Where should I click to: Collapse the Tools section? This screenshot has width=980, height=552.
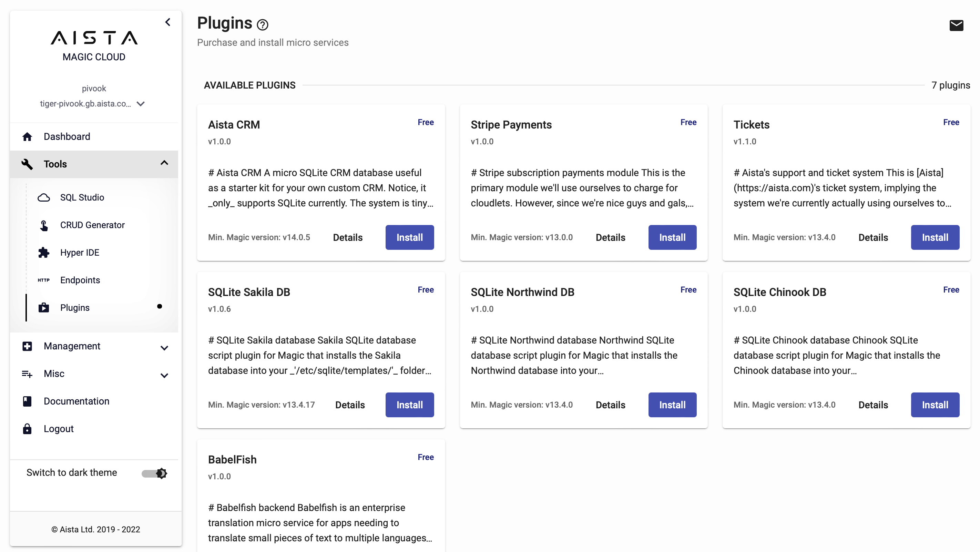[164, 163]
